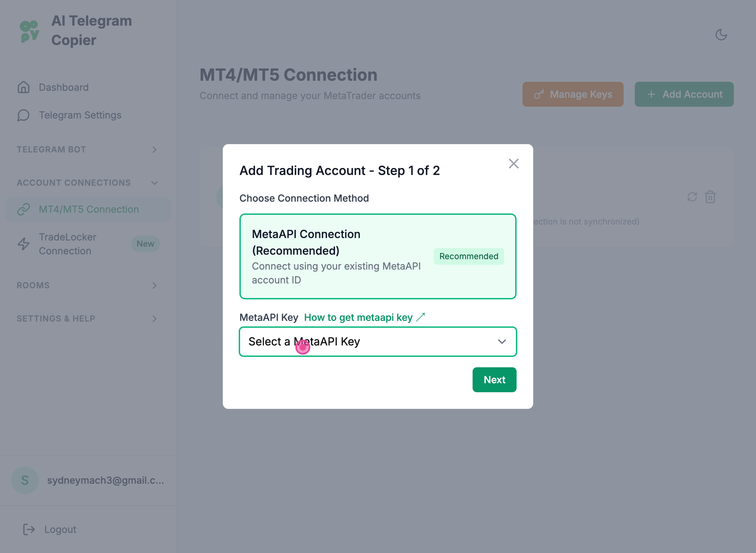Click the AI Telegram Copier logo
The image size is (756, 553).
click(x=30, y=31)
